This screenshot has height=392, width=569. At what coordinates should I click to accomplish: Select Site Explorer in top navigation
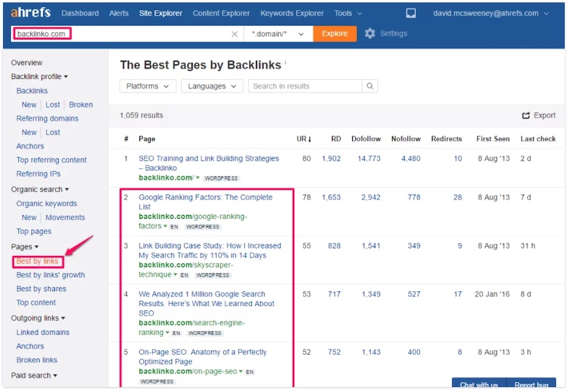(x=161, y=13)
